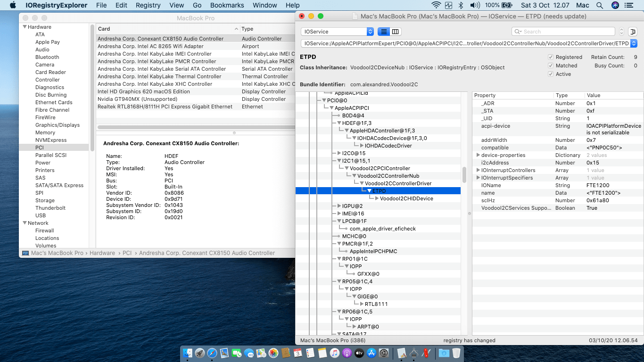
Task: Open Bluetooth menu bar icon
Action: 462,5
